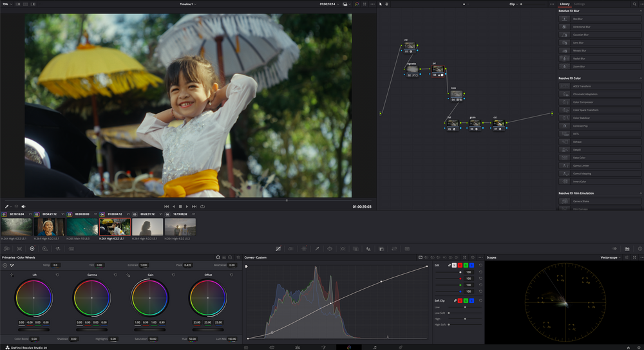Collapse the Resolve FX Blur section

pos(641,11)
